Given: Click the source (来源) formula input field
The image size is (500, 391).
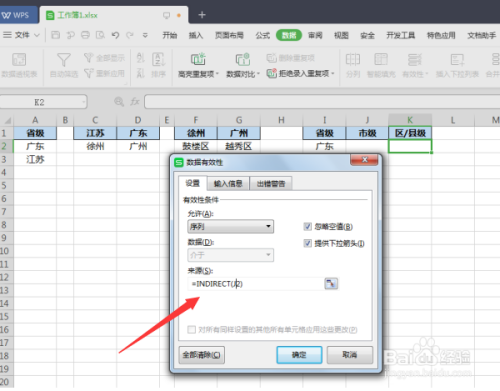Looking at the screenshot, I should pyautogui.click(x=256, y=284).
